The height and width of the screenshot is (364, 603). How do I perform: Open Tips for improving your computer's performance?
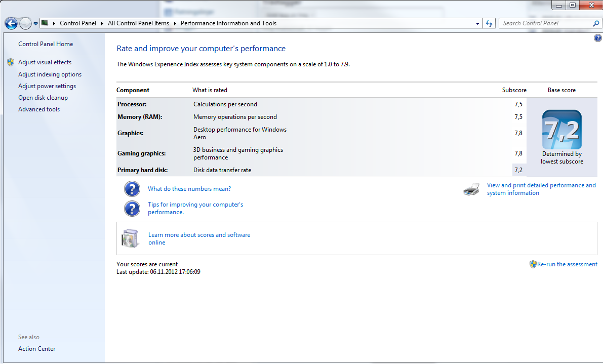tap(195, 209)
